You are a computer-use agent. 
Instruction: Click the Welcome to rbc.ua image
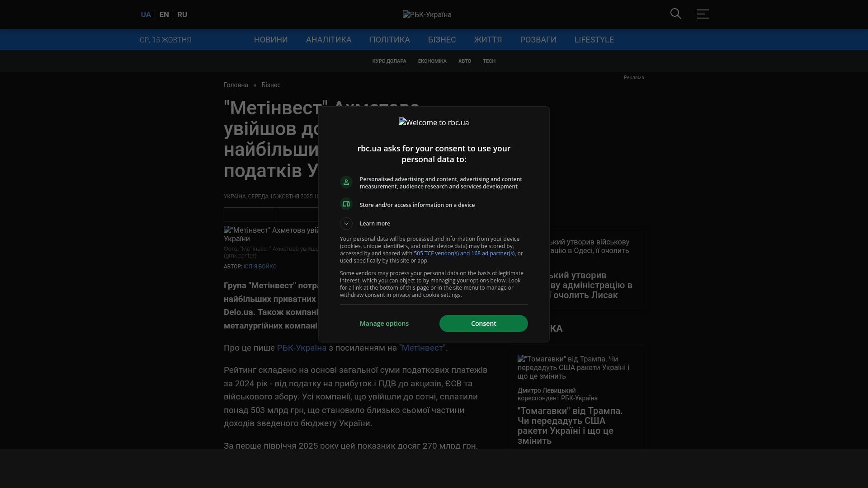[434, 122]
